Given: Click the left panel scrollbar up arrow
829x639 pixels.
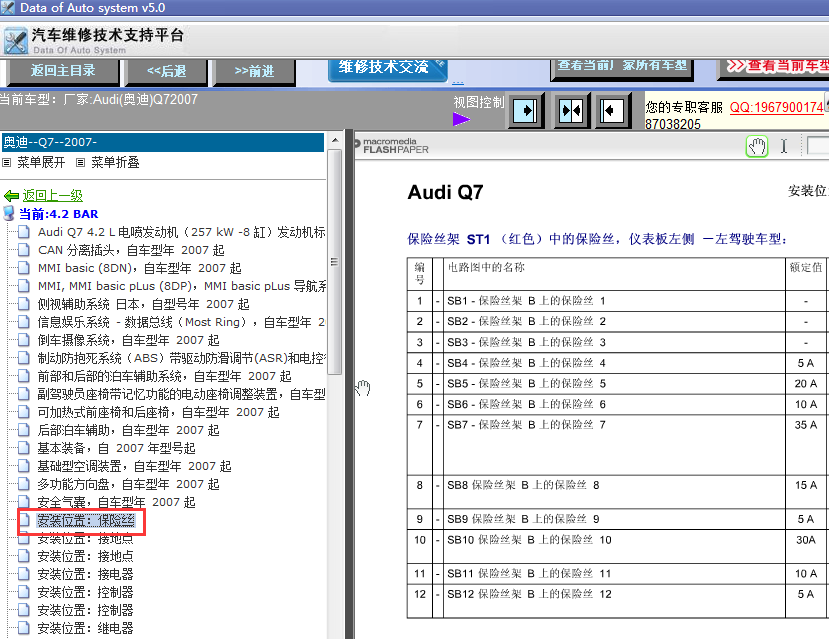Looking at the screenshot, I should tap(334, 140).
